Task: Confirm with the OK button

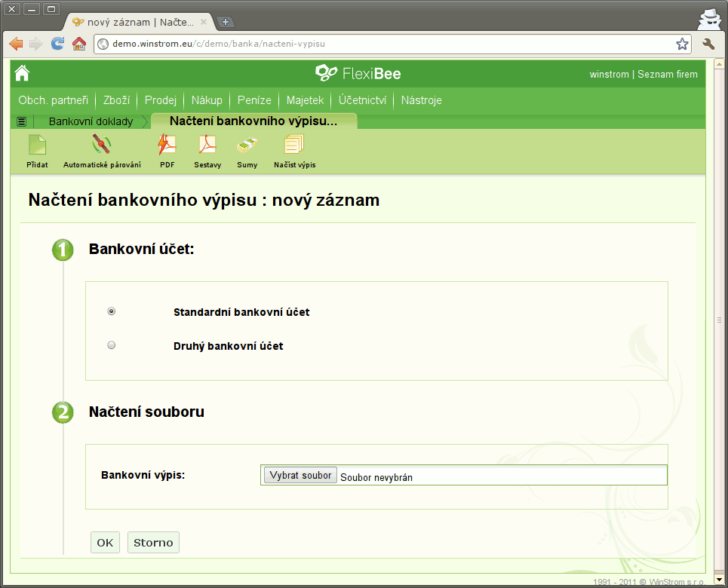Action: point(105,543)
